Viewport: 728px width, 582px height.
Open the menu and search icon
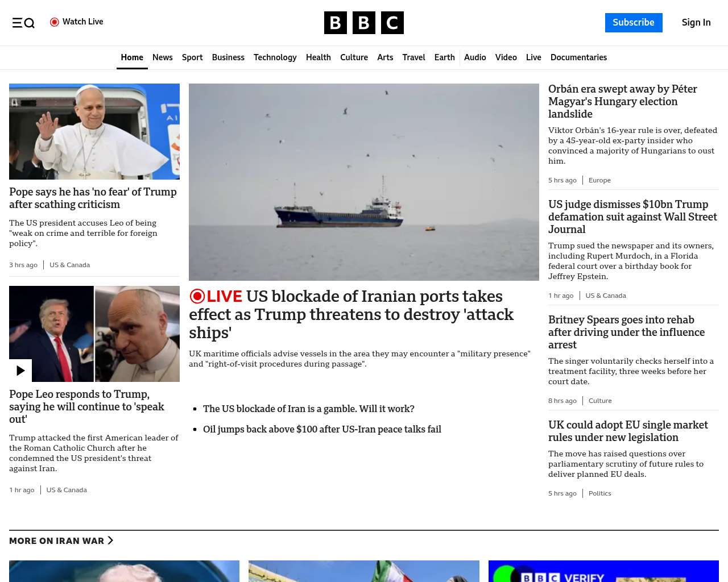pos(23,23)
